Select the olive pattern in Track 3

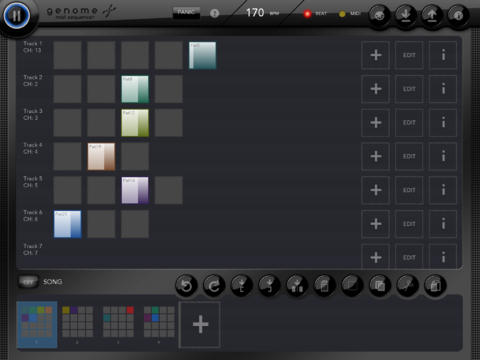(135, 123)
